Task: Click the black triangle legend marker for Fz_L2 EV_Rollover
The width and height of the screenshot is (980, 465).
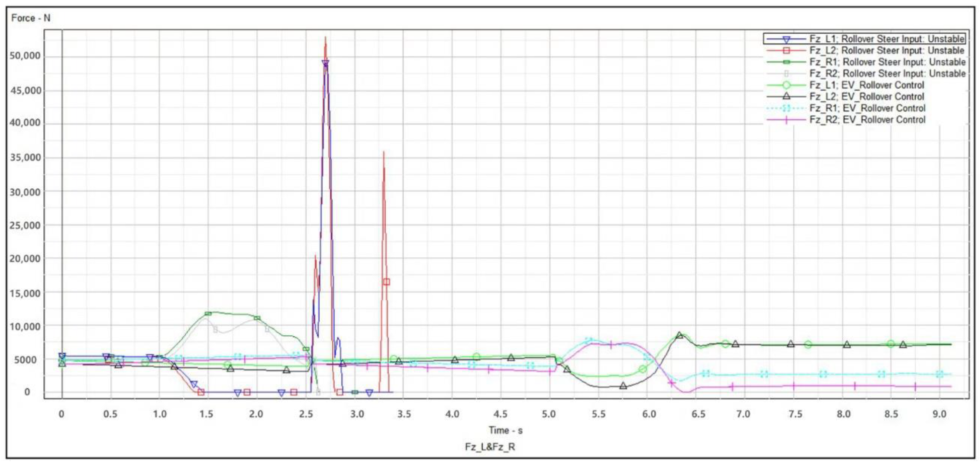Action: click(x=786, y=96)
